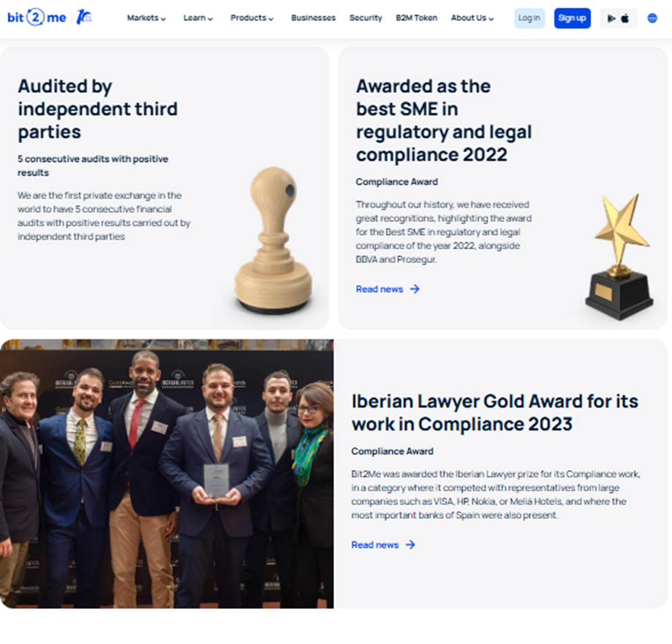Expand the Learn dropdown menu
The width and height of the screenshot is (672, 644).
198,18
